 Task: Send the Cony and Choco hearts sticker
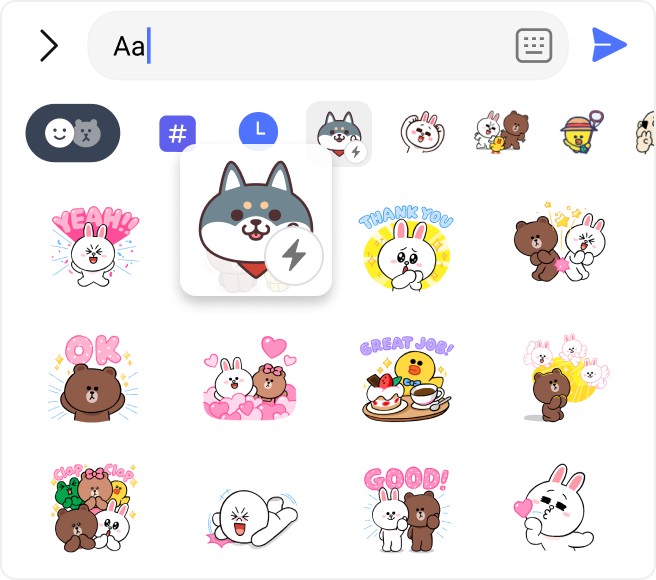250,378
